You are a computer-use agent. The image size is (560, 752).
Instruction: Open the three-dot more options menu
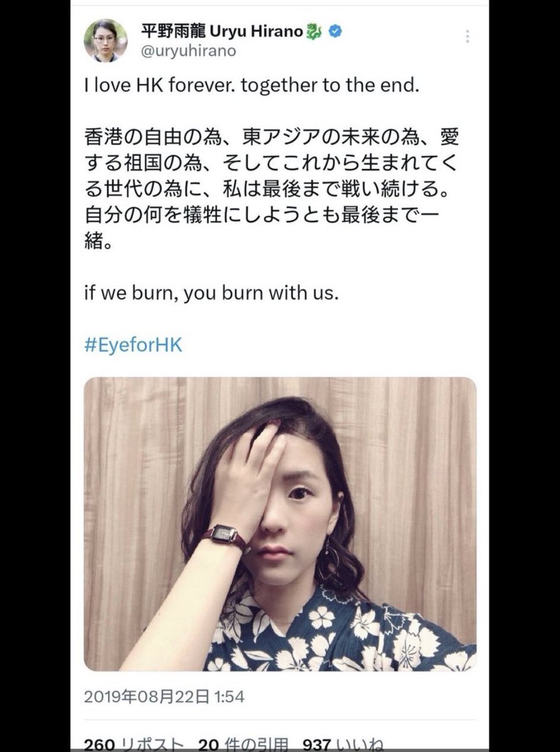pos(467,36)
